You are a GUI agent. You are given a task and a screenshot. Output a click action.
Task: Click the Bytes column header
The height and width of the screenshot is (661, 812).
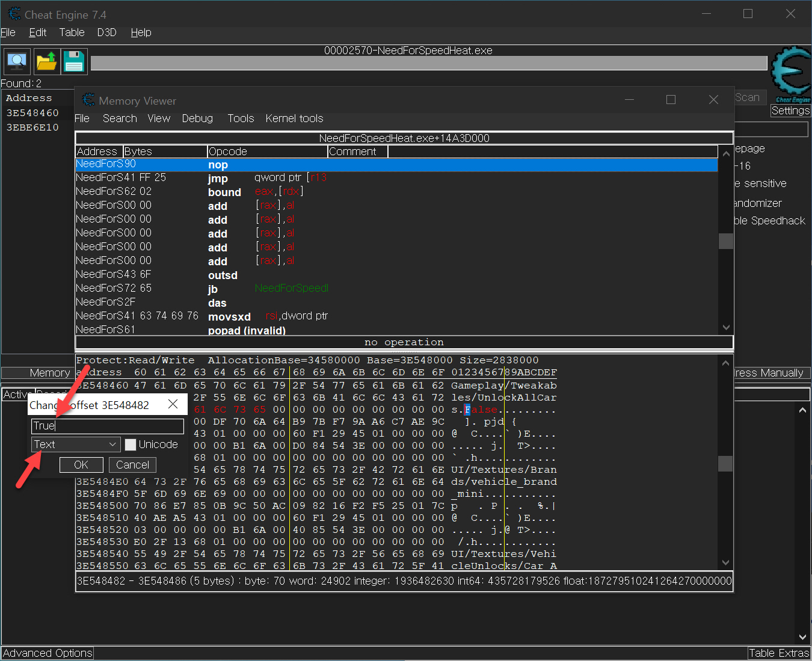(x=165, y=152)
